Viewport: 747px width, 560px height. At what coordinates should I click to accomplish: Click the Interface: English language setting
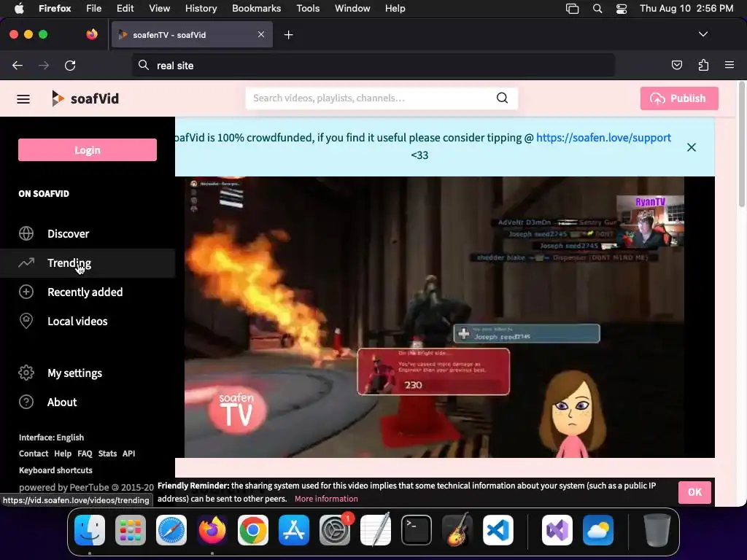click(52, 437)
